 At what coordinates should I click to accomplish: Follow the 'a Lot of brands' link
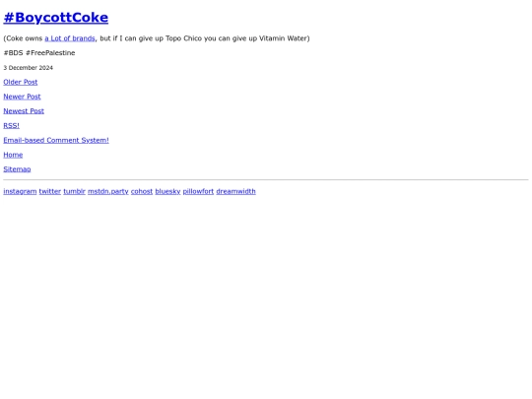coord(70,38)
